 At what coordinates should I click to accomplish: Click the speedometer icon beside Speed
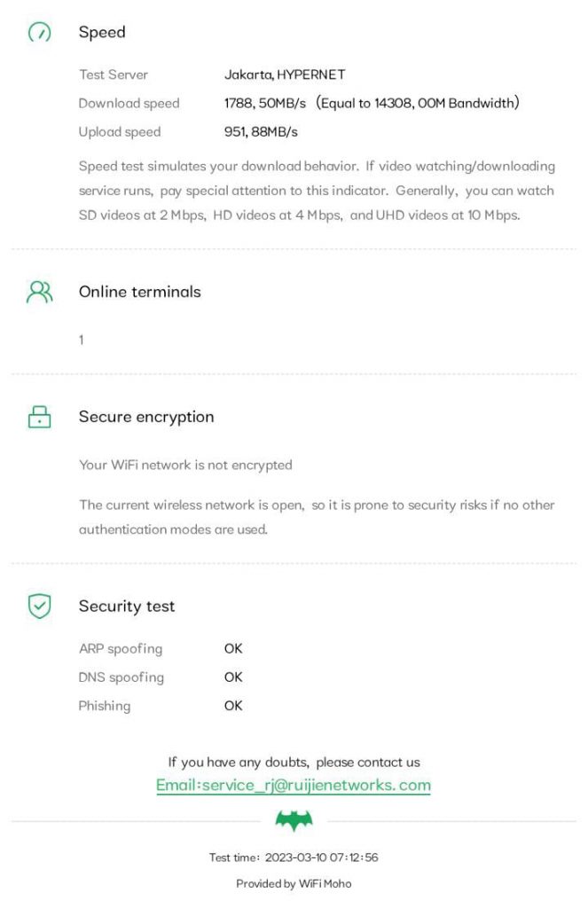tap(39, 32)
